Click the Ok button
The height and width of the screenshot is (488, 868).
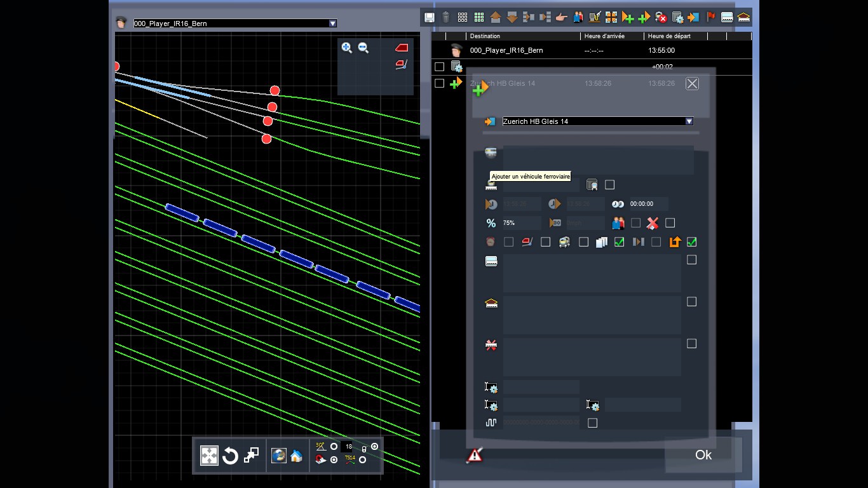(703, 455)
